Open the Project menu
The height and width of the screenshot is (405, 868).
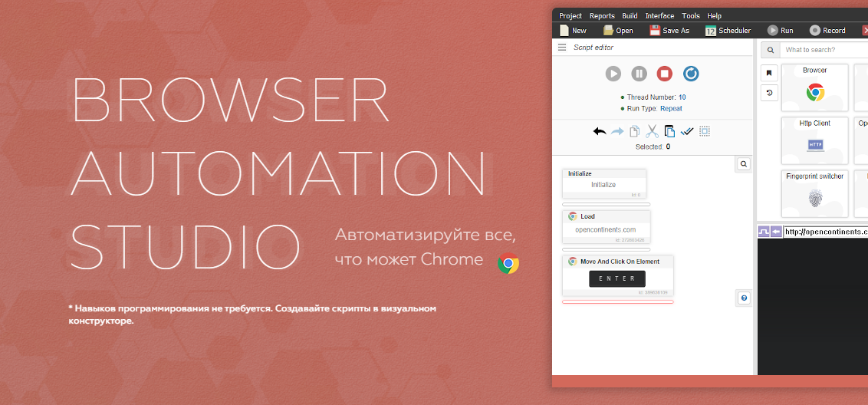tap(570, 16)
